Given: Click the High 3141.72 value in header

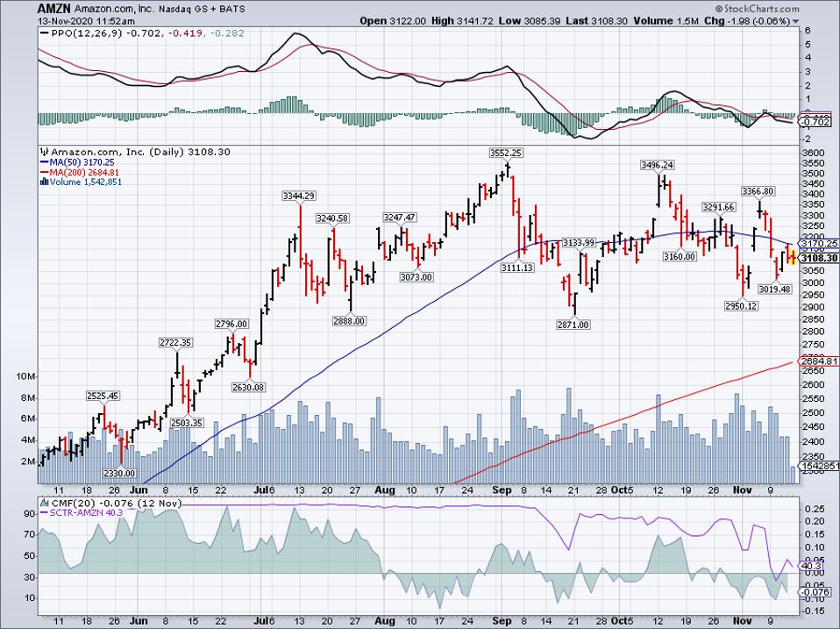Looking at the screenshot, I should (x=463, y=21).
